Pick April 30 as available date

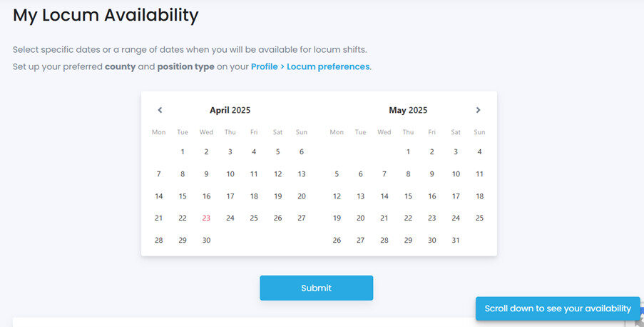coord(206,240)
